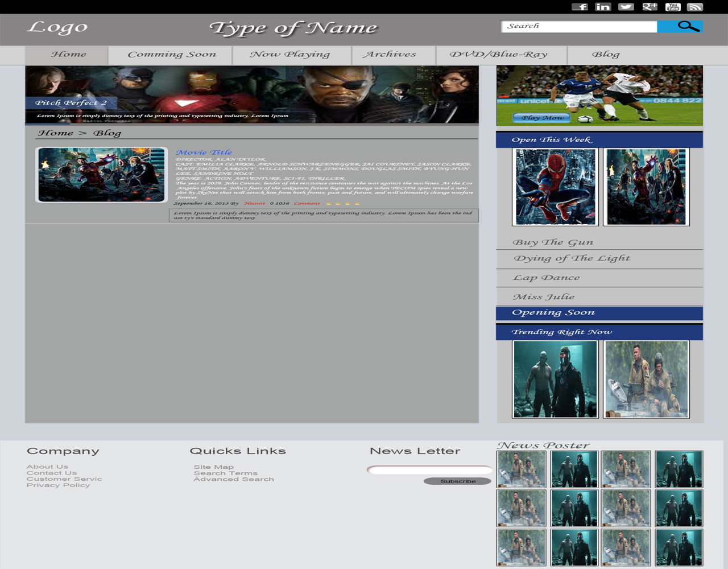Switch to the DVD/Blue-Ray tab
This screenshot has width=728, height=569.
tap(501, 55)
